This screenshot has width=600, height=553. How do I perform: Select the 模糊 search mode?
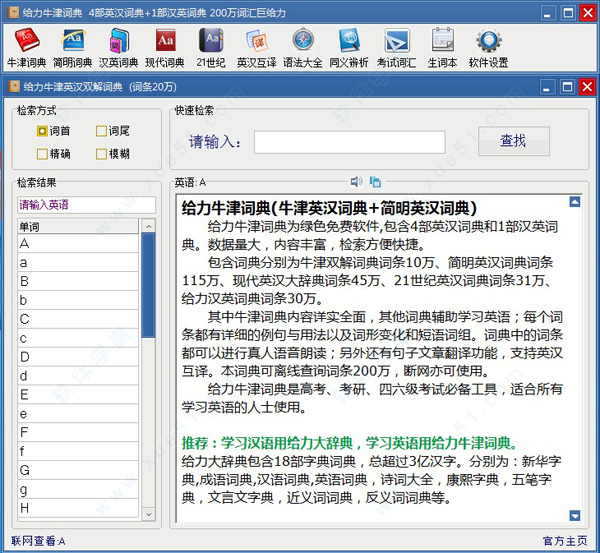(x=112, y=154)
